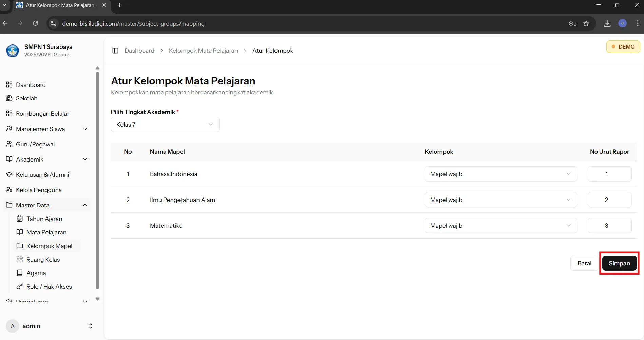Click No Urut Rapor field for Bahasa Indonesia
This screenshot has width=644, height=340.
point(609,174)
